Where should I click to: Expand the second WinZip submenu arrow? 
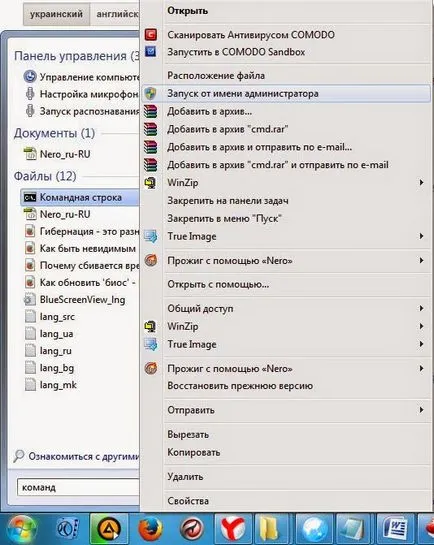tap(421, 326)
